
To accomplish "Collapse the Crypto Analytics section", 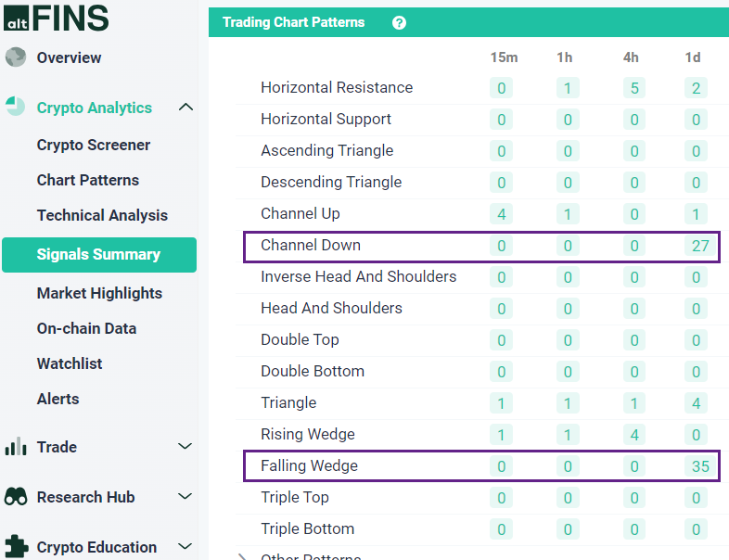I will [x=185, y=107].
